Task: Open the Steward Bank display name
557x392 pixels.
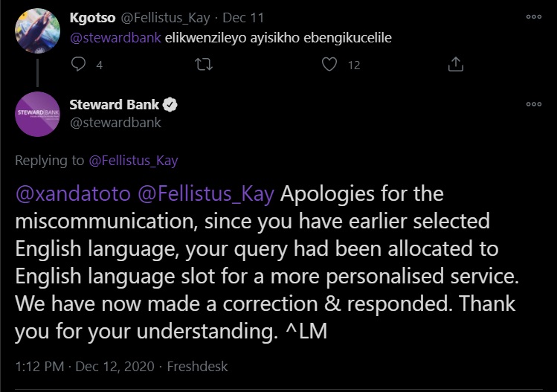Action: point(114,105)
